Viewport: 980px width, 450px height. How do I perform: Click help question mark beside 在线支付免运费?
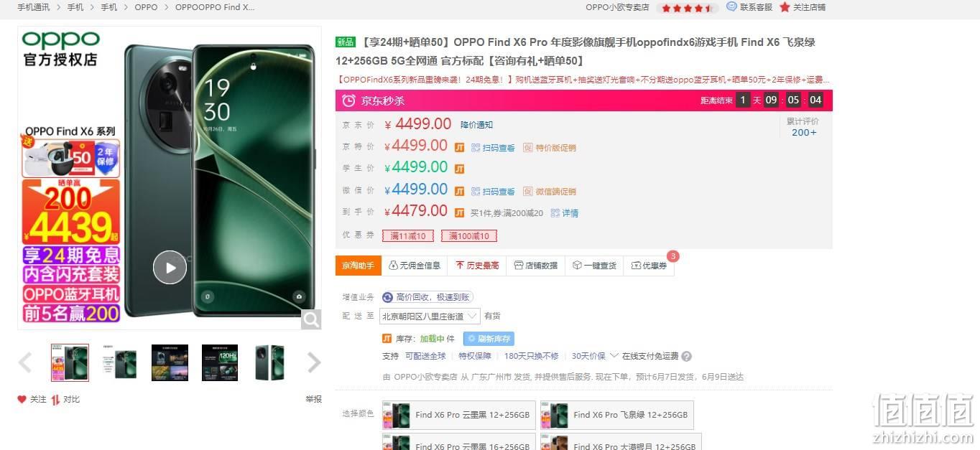686,357
